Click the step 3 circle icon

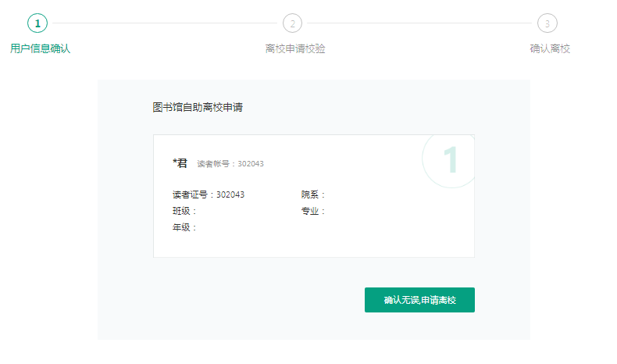[x=547, y=23]
